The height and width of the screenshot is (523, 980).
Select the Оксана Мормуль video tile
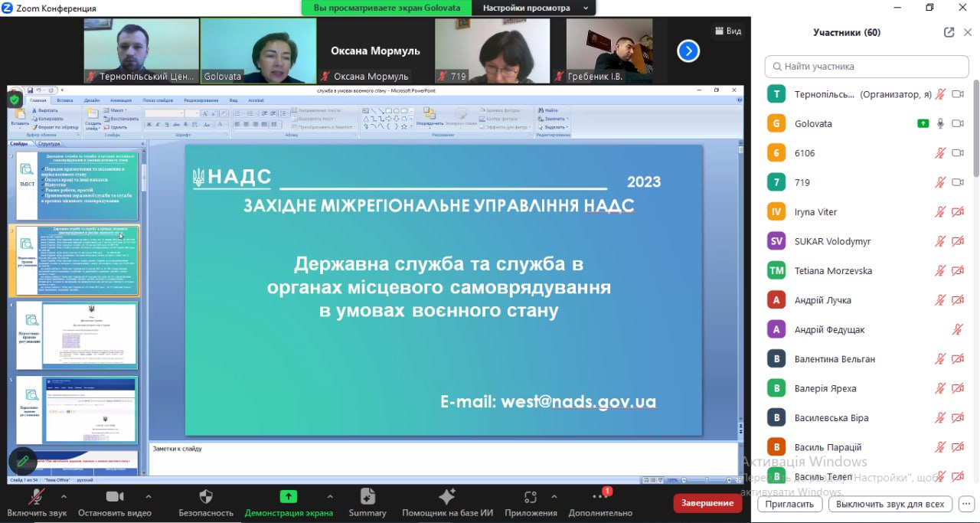[375, 51]
